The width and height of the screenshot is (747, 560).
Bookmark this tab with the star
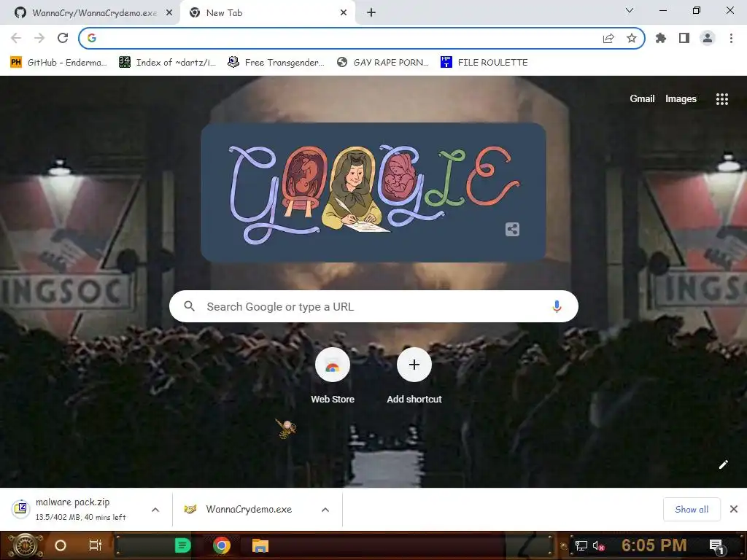coord(632,38)
